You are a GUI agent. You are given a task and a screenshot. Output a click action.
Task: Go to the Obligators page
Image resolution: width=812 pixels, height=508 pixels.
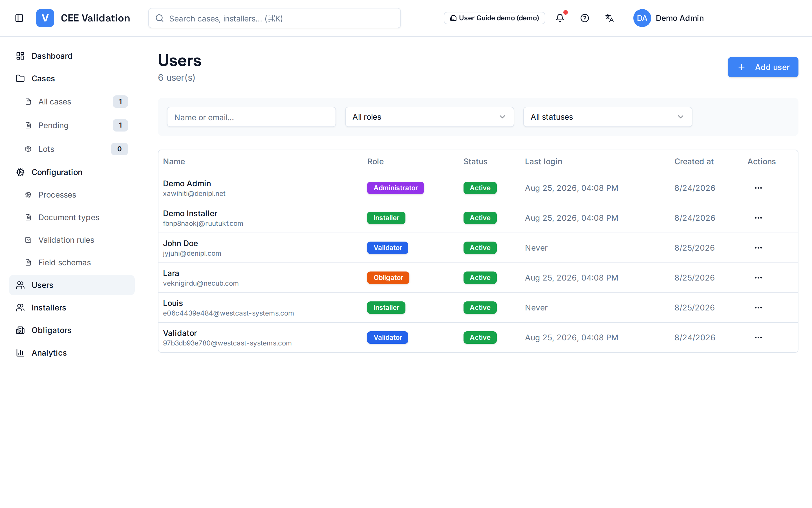pos(72,330)
